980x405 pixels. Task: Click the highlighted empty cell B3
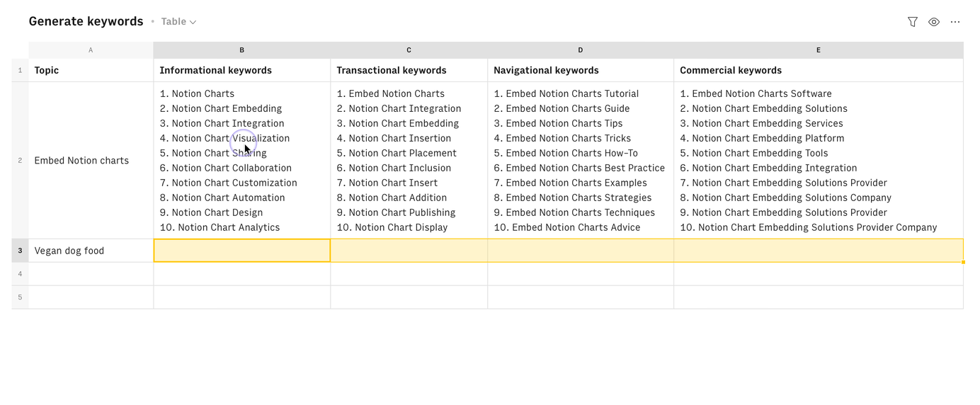tap(242, 251)
